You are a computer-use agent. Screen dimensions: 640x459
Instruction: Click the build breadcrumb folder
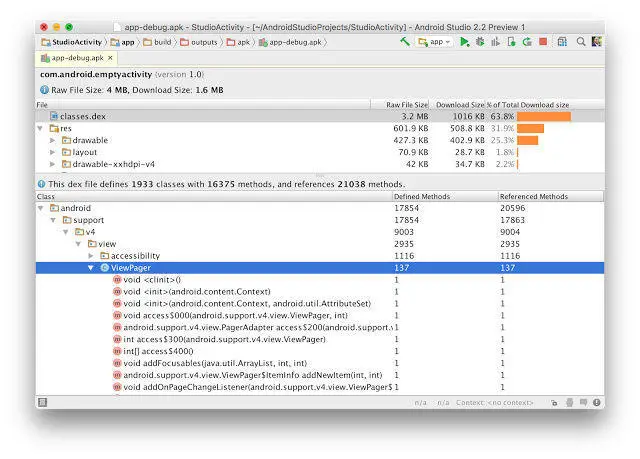click(x=157, y=42)
